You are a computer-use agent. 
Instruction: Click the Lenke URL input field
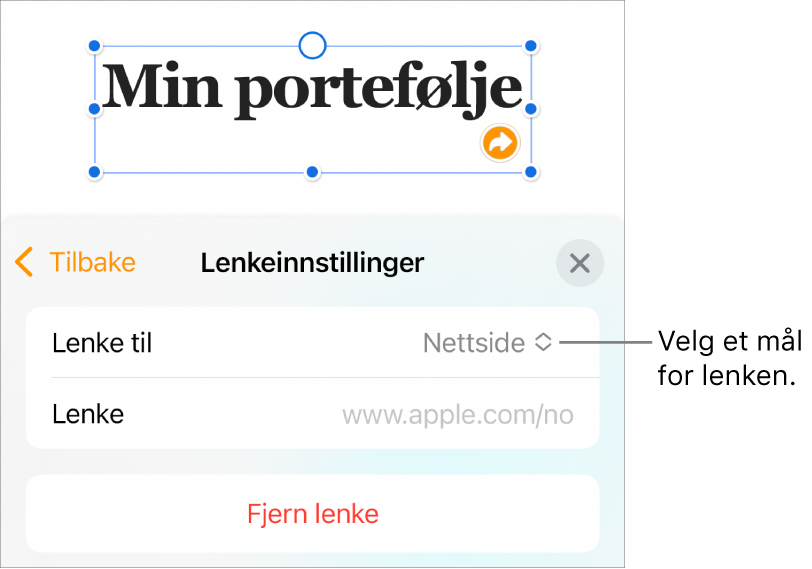[458, 414]
